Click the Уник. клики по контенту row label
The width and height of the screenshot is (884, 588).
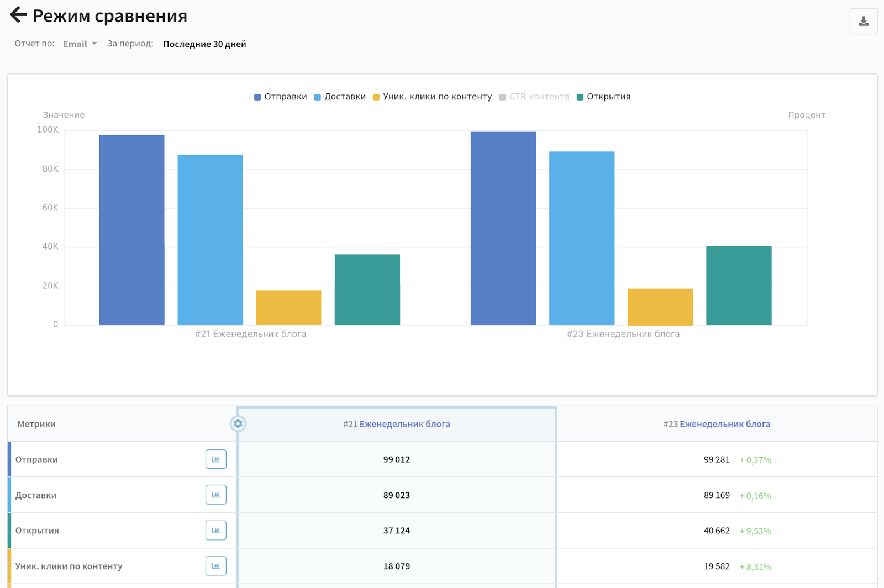coord(69,566)
